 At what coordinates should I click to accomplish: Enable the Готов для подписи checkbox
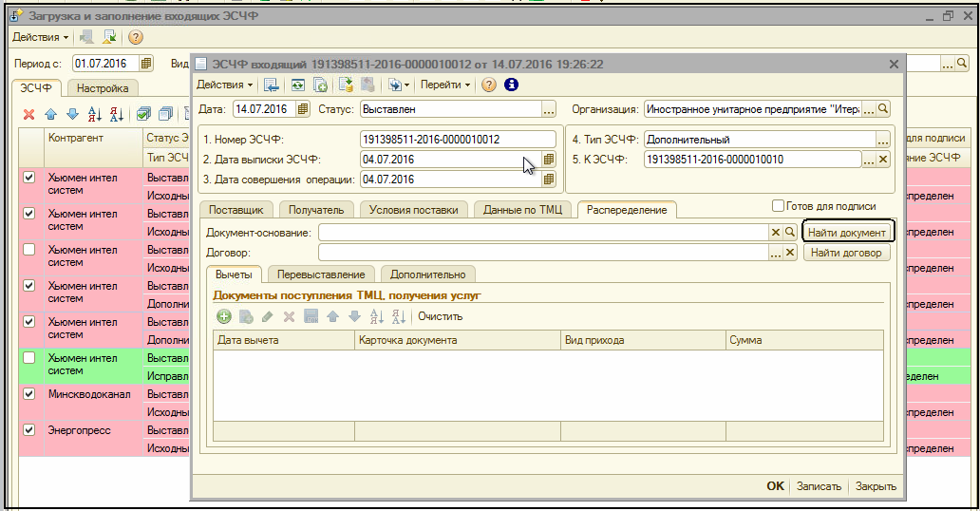[779, 206]
